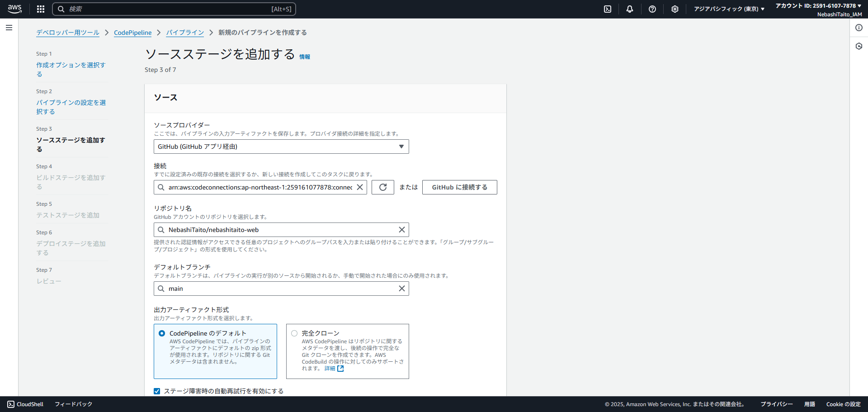
Task: Click CodePipeline breadcrumb link
Action: click(133, 33)
